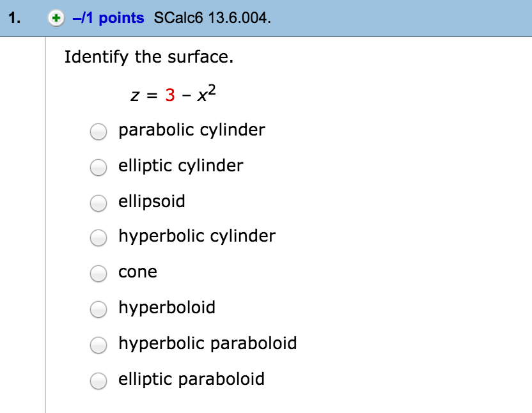Image resolution: width=532 pixels, height=413 pixels.
Task: Select the "elliptic cylinder" answer option
Action: (98, 168)
